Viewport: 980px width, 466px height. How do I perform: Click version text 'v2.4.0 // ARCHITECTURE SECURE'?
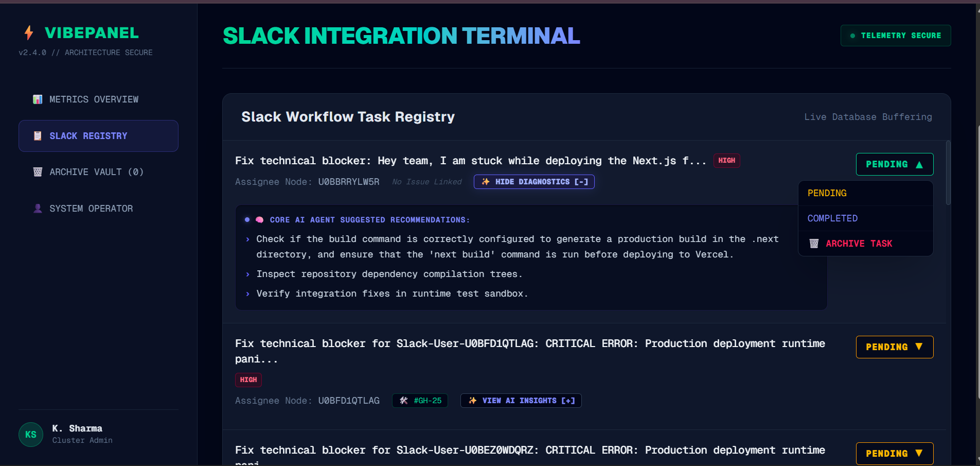point(85,53)
